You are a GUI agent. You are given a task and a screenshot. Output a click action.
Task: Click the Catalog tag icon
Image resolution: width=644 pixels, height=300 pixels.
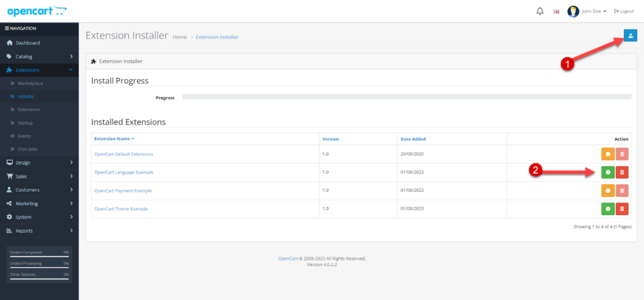point(9,57)
